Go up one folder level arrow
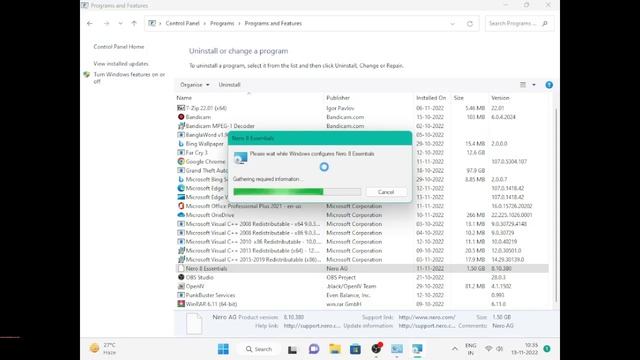This screenshot has height=360, width=640. click(134, 24)
